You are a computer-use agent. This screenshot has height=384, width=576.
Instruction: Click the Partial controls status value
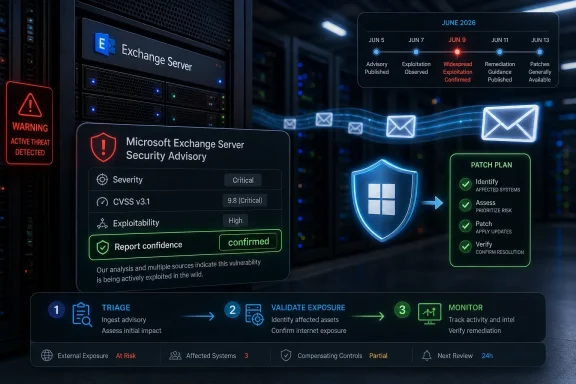point(378,356)
